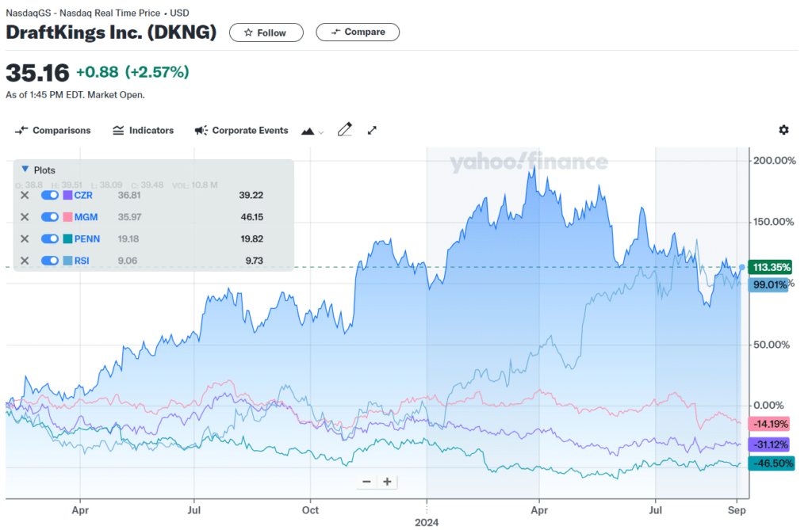The width and height of the screenshot is (812, 530).
Task: Follow the DraftKings stock
Action: click(x=266, y=32)
